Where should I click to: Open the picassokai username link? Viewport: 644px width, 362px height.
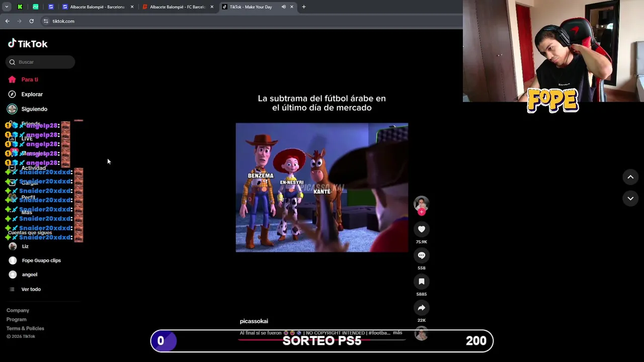tap(254, 321)
